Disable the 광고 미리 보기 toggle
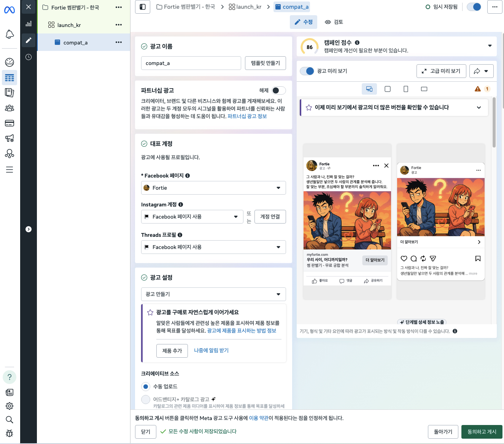The height and width of the screenshot is (444, 504). coord(307,71)
